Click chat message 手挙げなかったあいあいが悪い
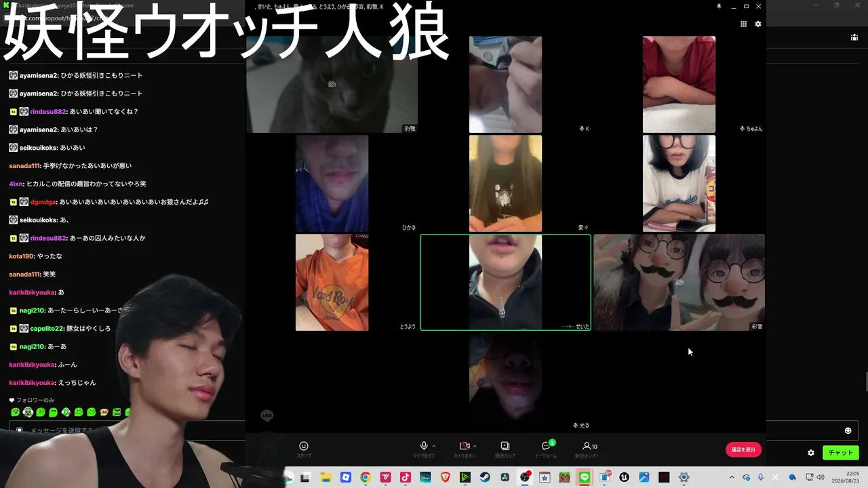The image size is (868, 488). (87, 165)
